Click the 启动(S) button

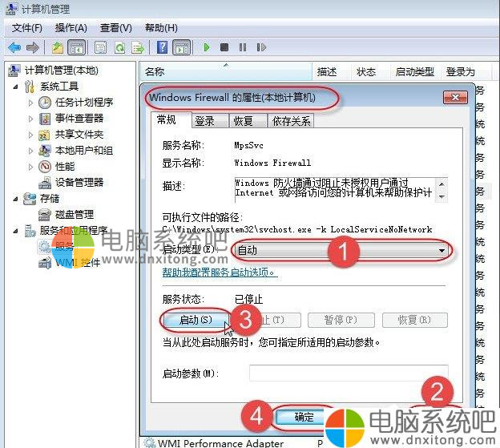tap(196, 320)
